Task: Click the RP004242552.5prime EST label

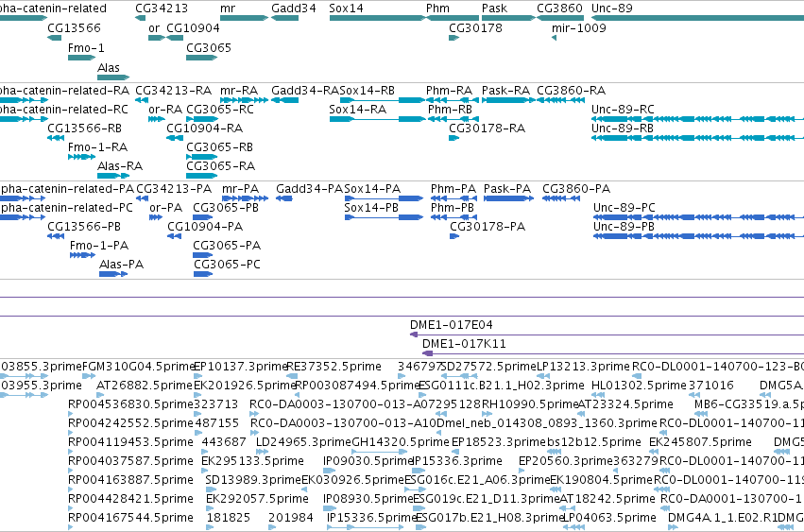Action: [130, 423]
